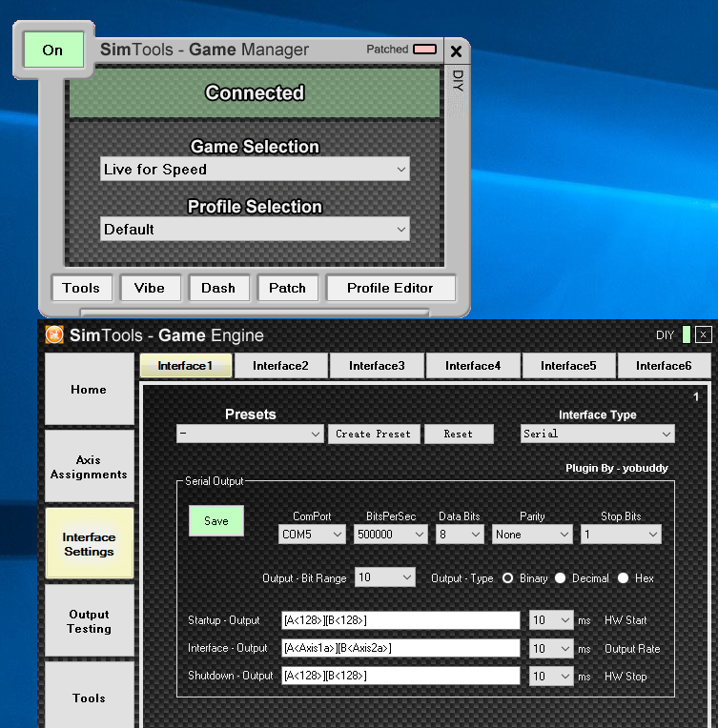Click the Create Preset button
The width and height of the screenshot is (718, 728).
click(x=373, y=435)
